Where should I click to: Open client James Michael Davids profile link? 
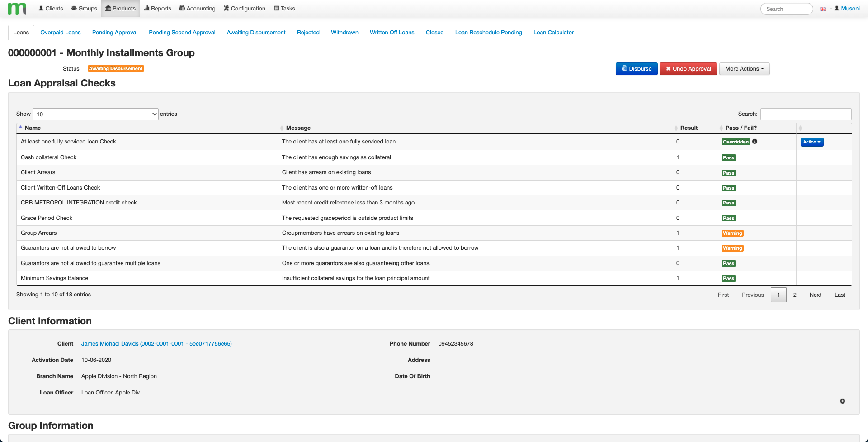pos(156,343)
